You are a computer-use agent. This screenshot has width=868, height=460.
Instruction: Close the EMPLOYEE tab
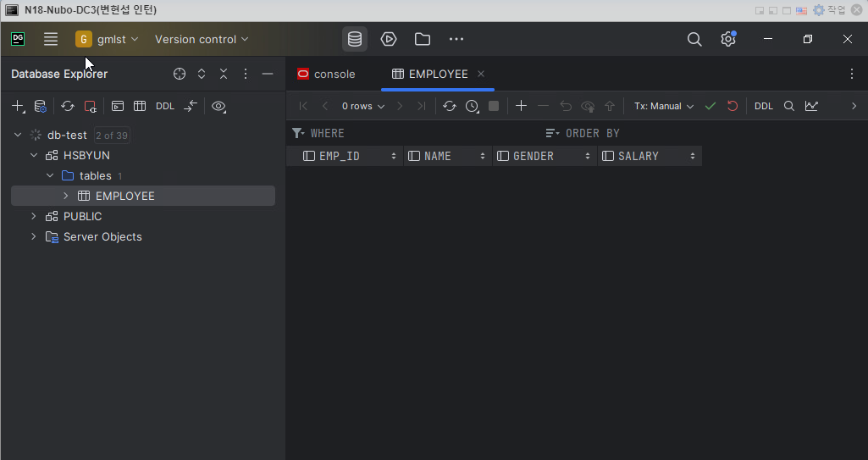click(481, 74)
